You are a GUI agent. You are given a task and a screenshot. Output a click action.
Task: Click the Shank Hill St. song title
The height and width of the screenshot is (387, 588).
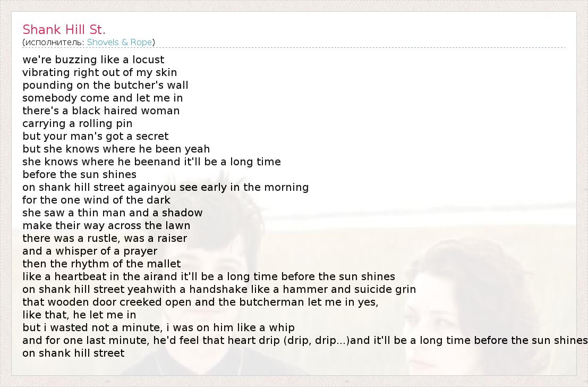coord(64,29)
